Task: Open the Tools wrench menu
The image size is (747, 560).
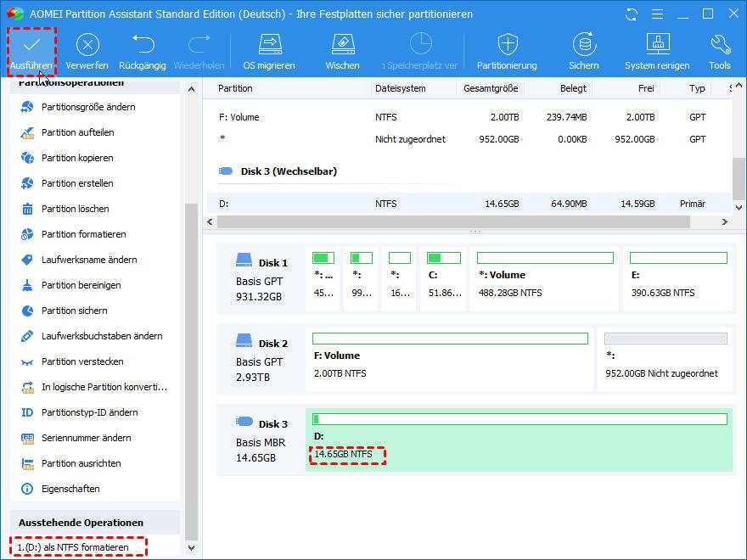Action: pos(720,45)
